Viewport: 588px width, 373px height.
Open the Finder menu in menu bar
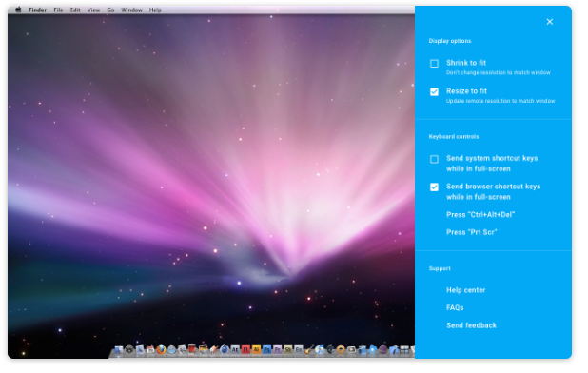[37, 10]
